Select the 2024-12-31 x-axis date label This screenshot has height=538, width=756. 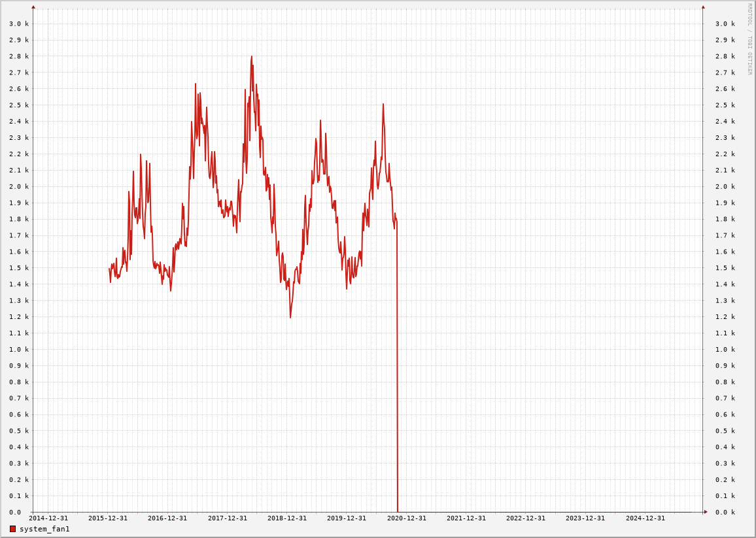coord(645,518)
